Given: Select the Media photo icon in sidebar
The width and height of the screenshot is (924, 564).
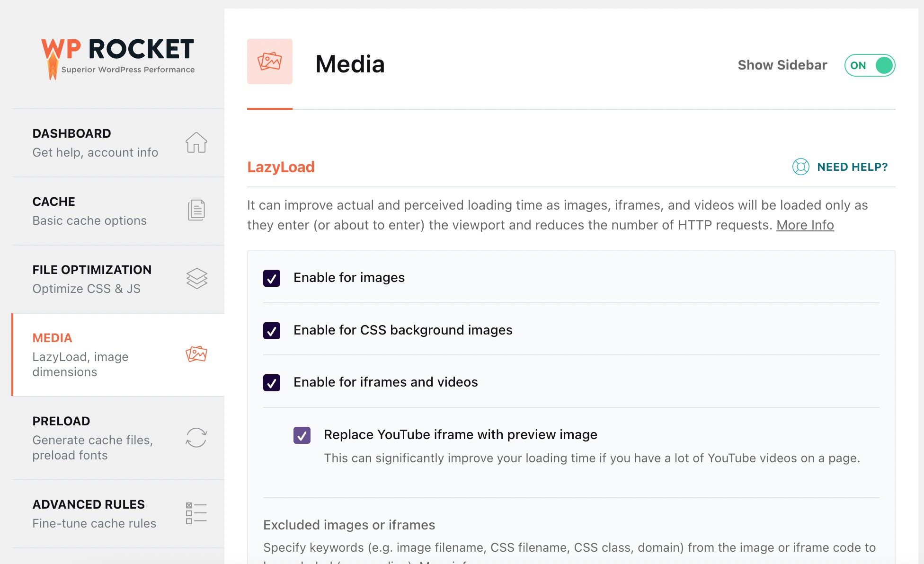Looking at the screenshot, I should pos(196,354).
